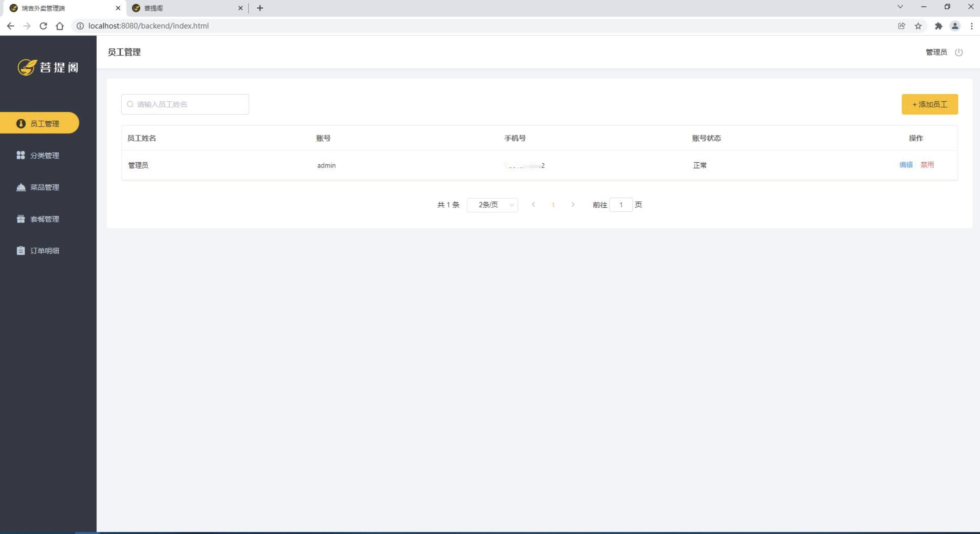Click 禁用 link for admin row
Image resolution: width=980 pixels, height=534 pixels.
pyautogui.click(x=927, y=165)
